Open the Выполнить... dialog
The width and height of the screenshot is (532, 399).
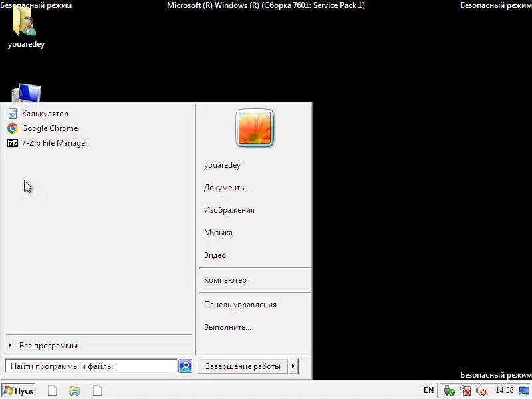227,327
